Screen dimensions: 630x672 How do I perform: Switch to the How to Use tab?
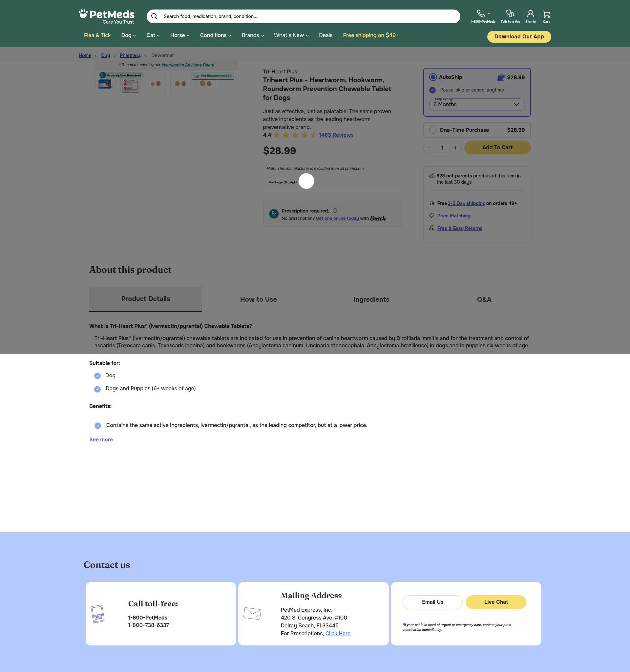258,299
